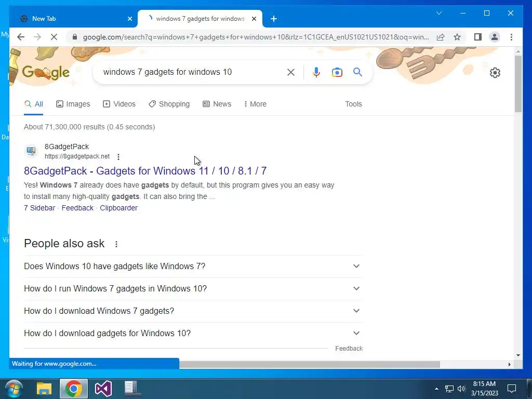The height and width of the screenshot is (399, 532).
Task: Open the network tray icon
Action: pos(449,389)
